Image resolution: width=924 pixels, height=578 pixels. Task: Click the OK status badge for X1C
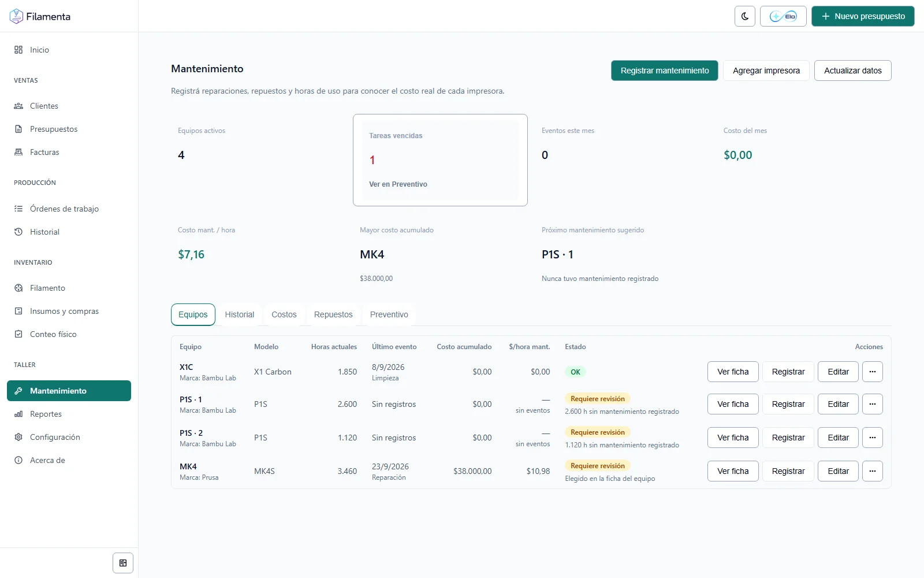[575, 372]
